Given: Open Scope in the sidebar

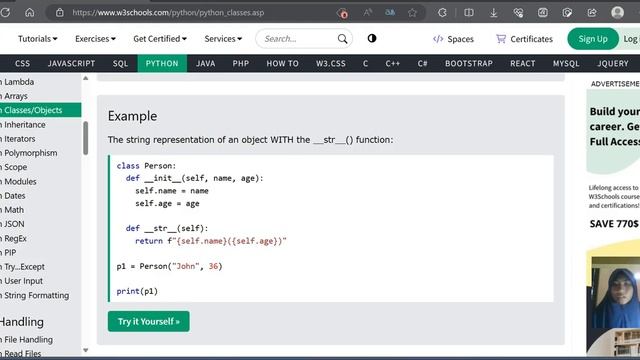Looking at the screenshot, I should point(40,167).
